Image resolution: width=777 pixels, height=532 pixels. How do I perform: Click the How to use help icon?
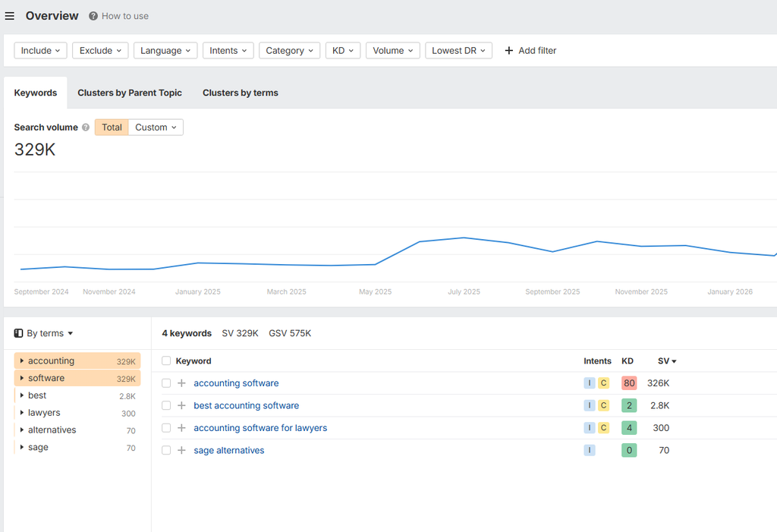[x=93, y=17]
